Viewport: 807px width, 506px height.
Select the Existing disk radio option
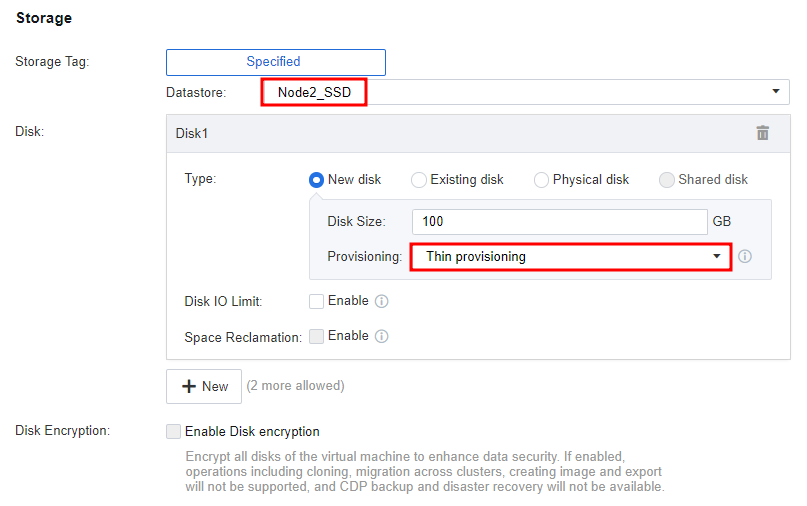[418, 180]
